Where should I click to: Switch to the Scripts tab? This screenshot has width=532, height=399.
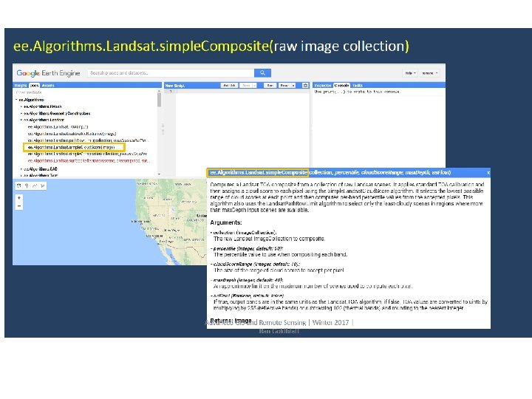[x=21, y=86]
